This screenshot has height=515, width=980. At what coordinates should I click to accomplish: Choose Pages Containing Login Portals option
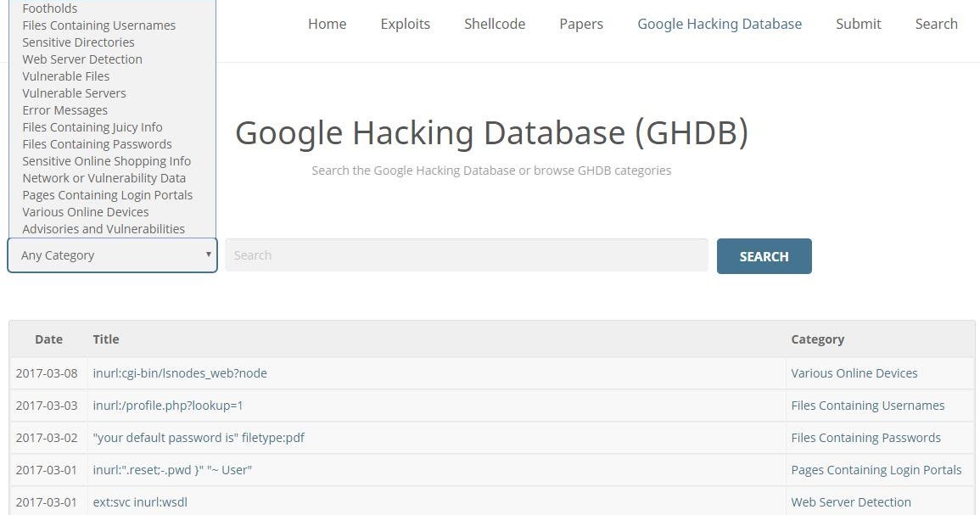(107, 194)
